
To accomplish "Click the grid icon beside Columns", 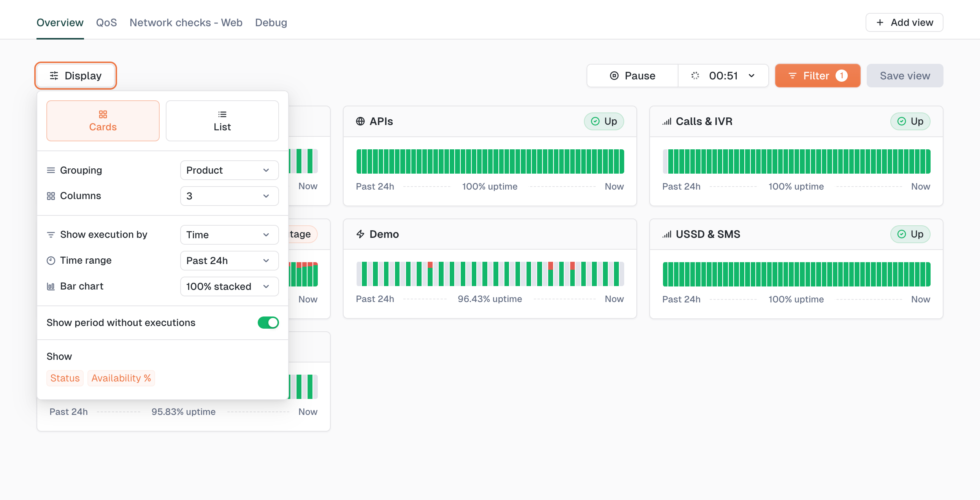I will coord(51,196).
